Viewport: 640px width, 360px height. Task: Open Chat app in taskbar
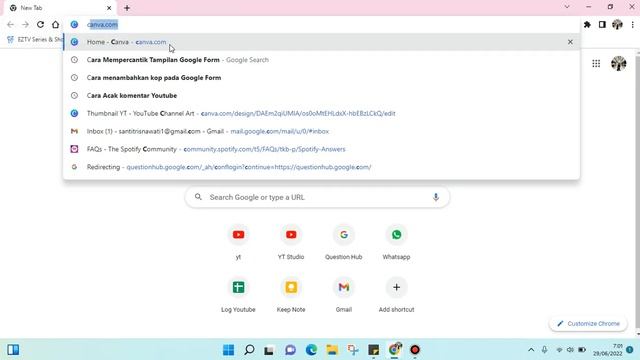pos(290,350)
